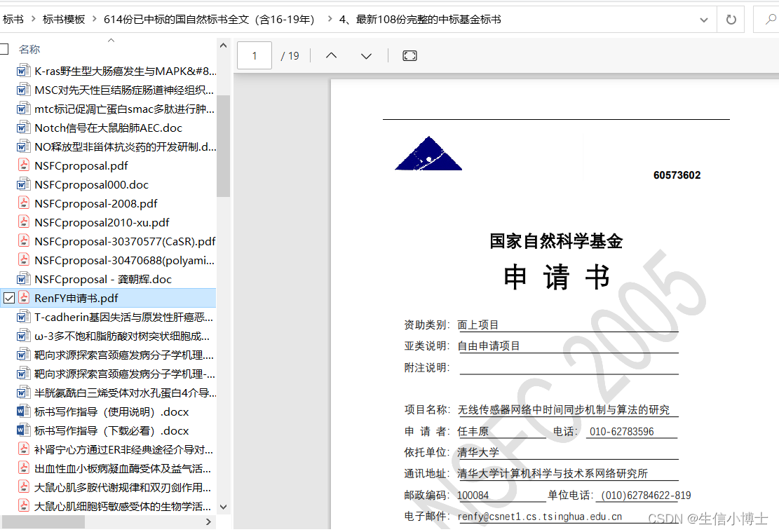Click the file list scroll-down arrow
Image resolution: width=779 pixels, height=532 pixels.
(x=224, y=507)
